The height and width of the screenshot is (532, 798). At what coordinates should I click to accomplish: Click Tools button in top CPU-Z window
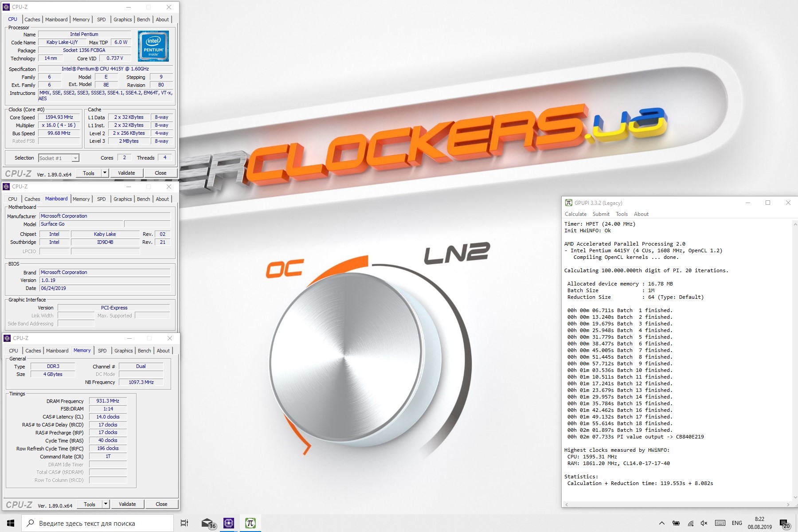coord(89,173)
